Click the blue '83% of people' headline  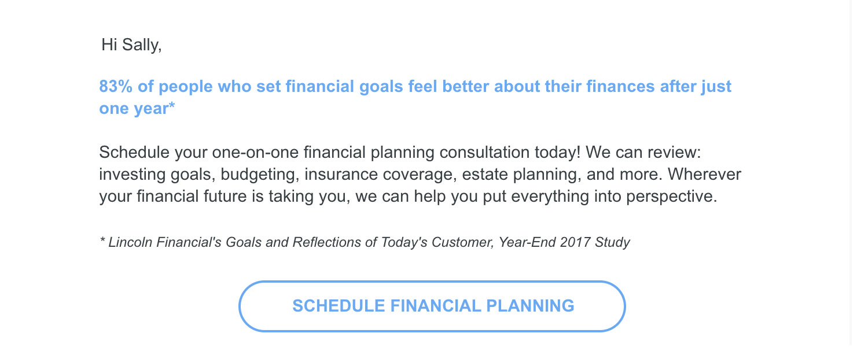tap(415, 97)
